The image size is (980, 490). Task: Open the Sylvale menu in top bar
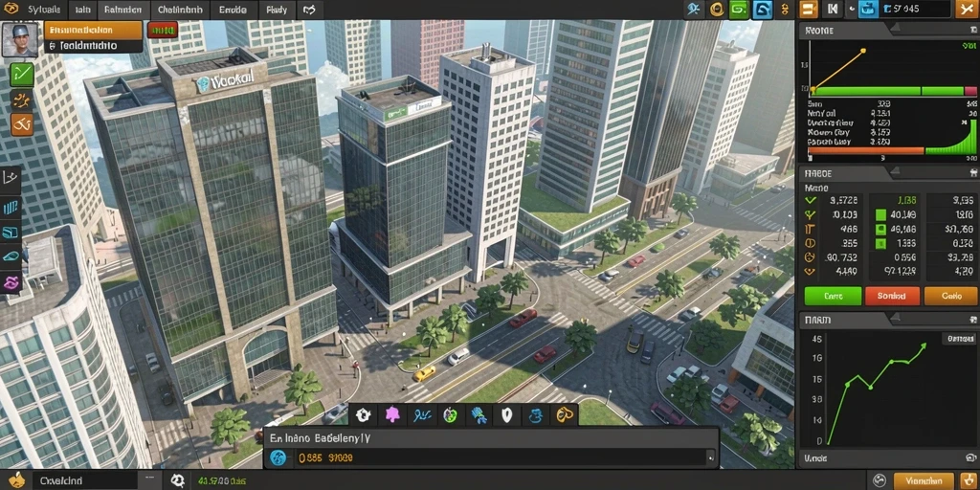[43, 10]
